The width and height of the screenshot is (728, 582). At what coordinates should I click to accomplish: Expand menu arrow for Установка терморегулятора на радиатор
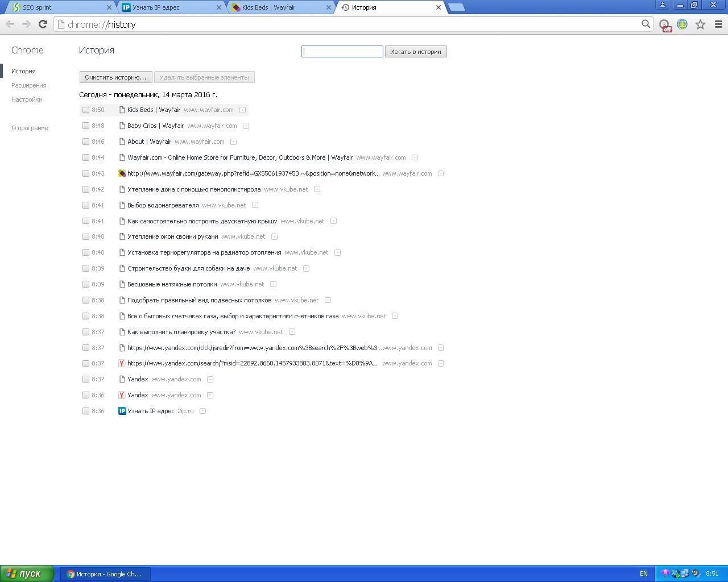pyautogui.click(x=337, y=252)
